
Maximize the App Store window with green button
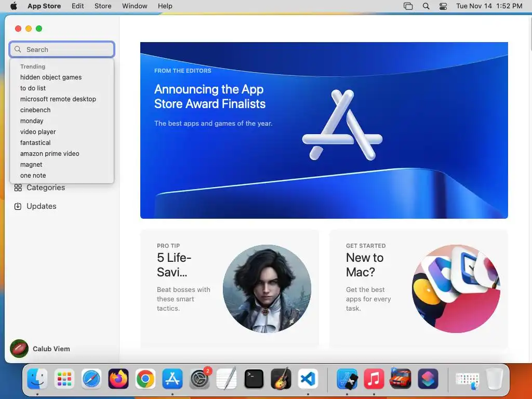point(39,29)
